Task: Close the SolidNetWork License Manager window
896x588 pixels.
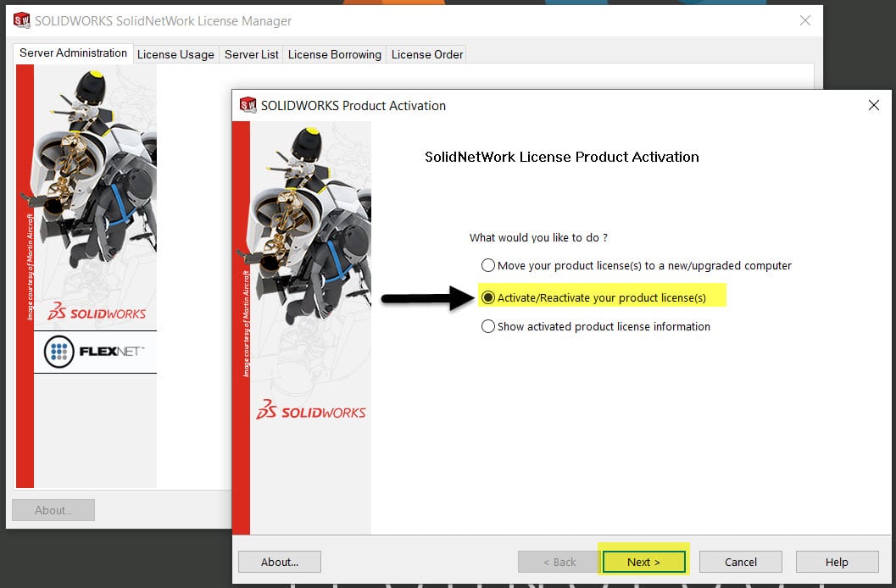Action: [x=805, y=20]
